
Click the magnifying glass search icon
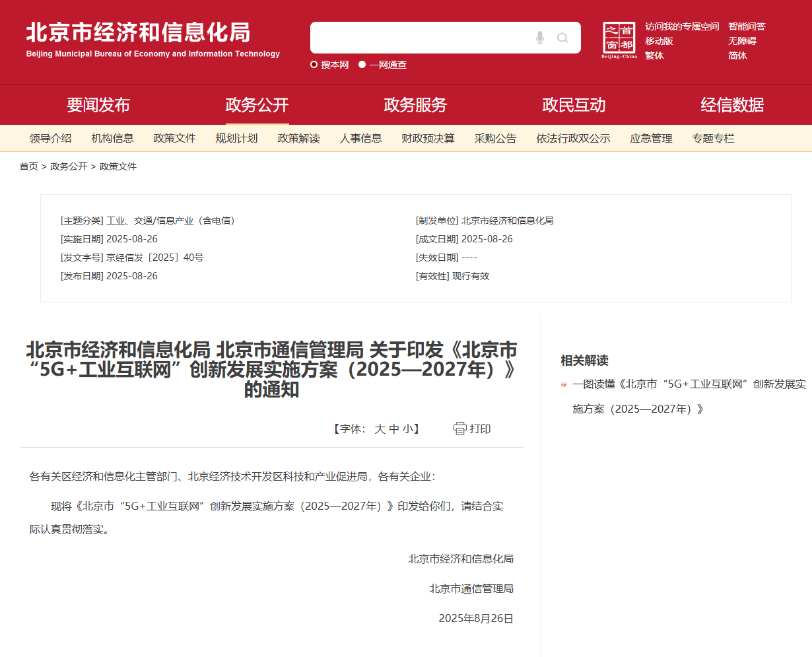(x=562, y=38)
